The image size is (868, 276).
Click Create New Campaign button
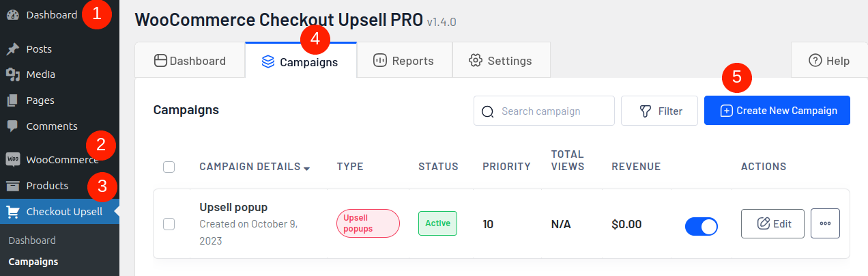tap(777, 111)
